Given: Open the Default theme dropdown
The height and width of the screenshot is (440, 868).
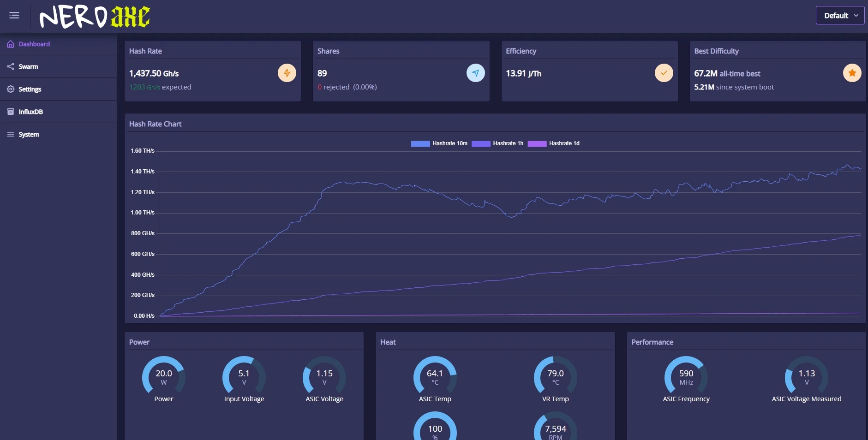Looking at the screenshot, I should [x=840, y=15].
